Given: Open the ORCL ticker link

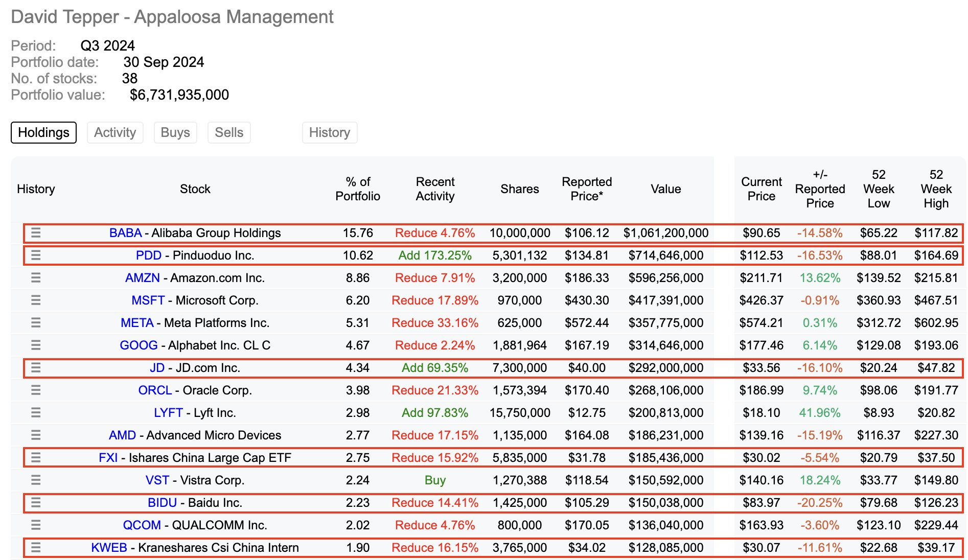Looking at the screenshot, I should click(155, 390).
